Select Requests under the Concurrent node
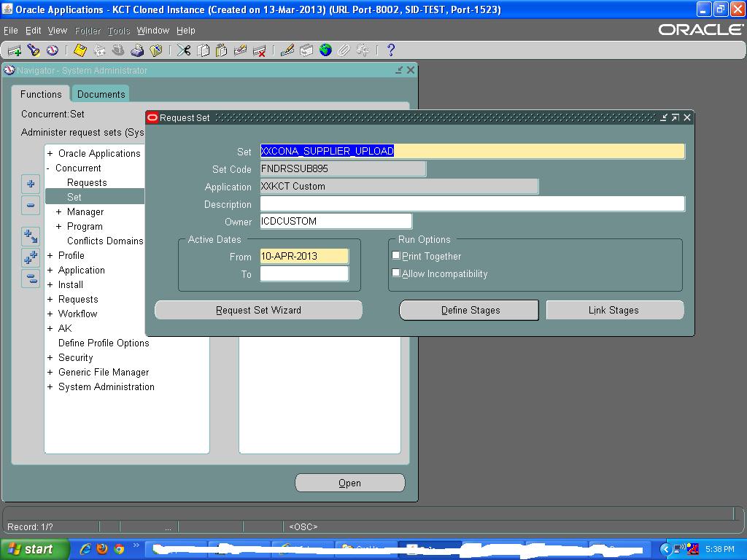Viewport: 747px width, 560px height. 87,182
